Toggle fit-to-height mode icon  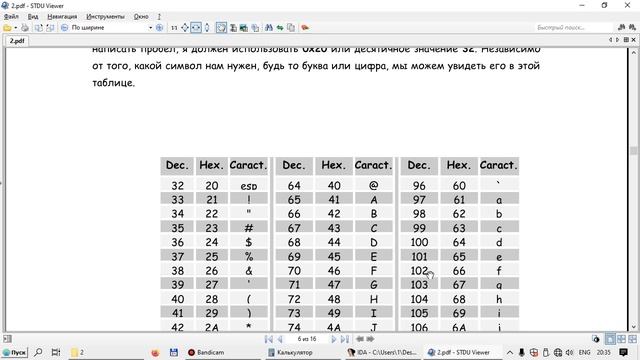point(207,28)
